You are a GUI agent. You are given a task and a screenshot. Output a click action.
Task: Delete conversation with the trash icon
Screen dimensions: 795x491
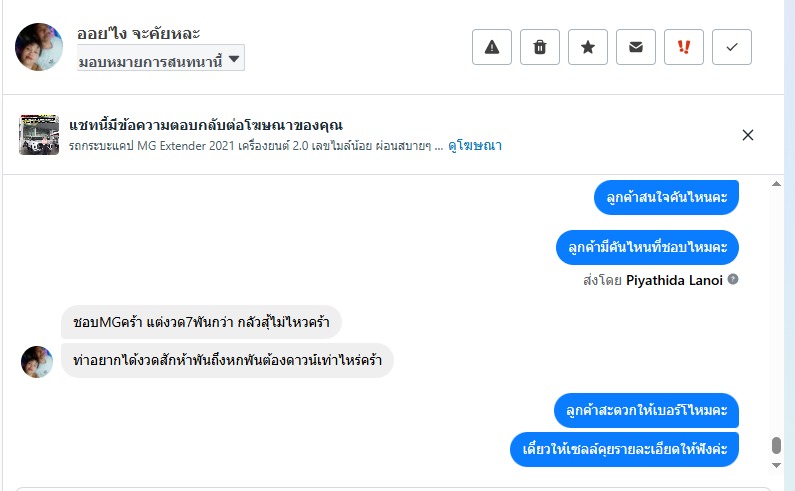(540, 47)
